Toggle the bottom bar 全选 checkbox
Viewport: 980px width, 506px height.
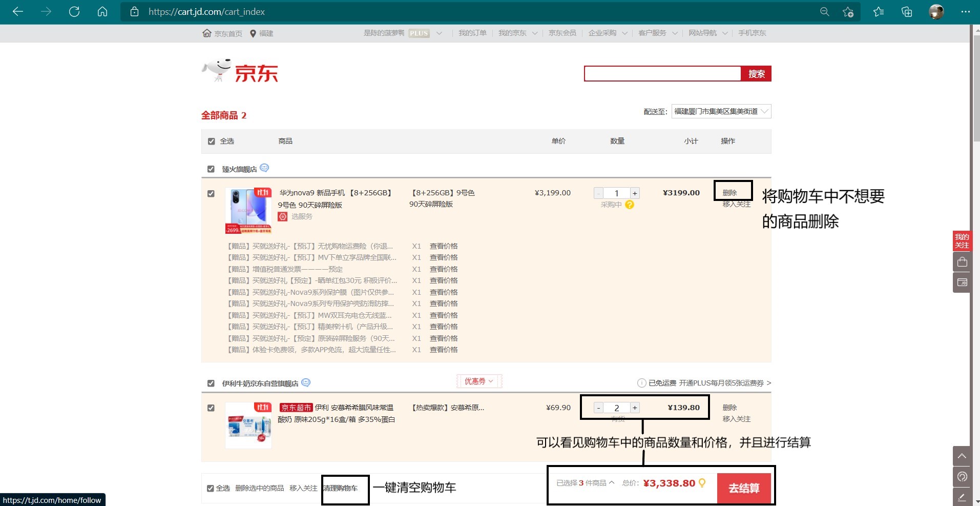tap(210, 488)
